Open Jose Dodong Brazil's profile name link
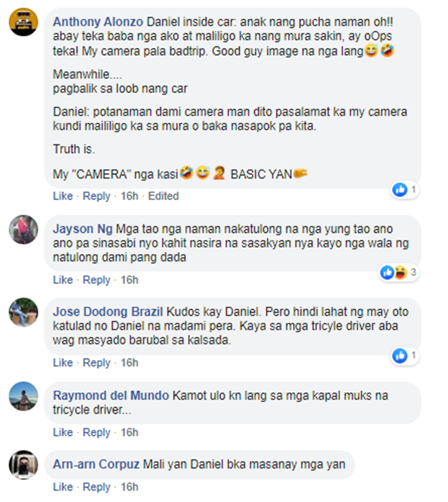Viewport: 448px width, 502px height. [108, 311]
